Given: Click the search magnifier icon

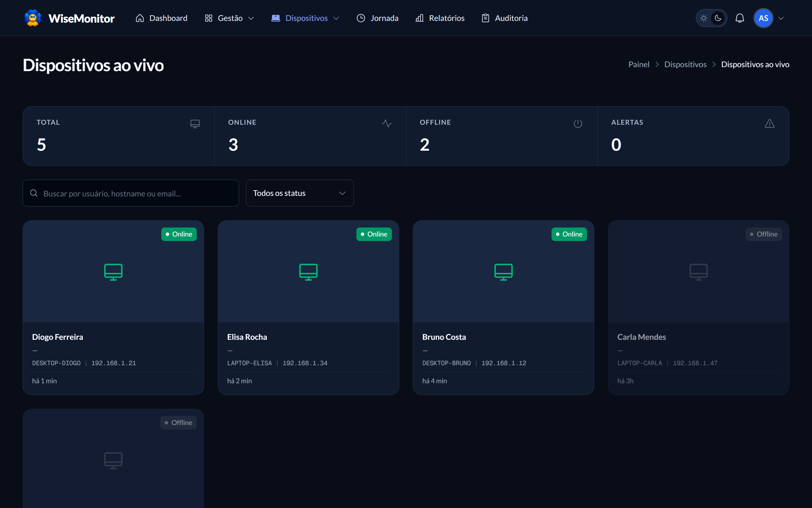Looking at the screenshot, I should (34, 193).
